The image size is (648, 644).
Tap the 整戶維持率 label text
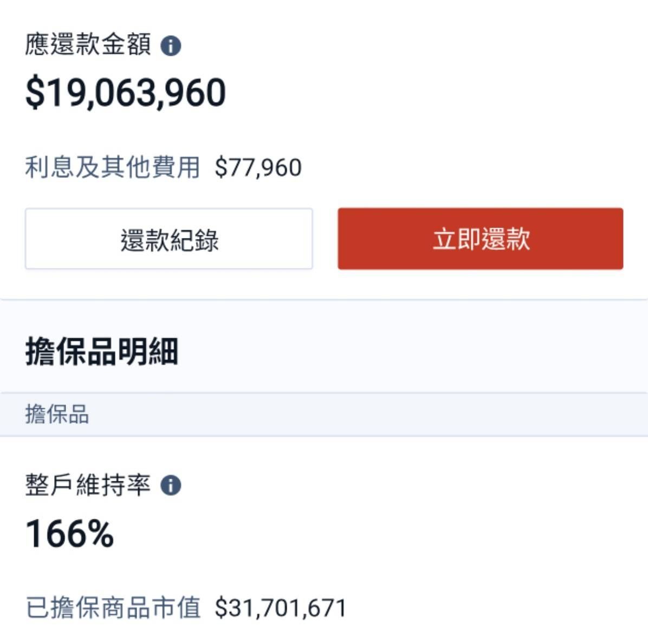[x=88, y=485]
